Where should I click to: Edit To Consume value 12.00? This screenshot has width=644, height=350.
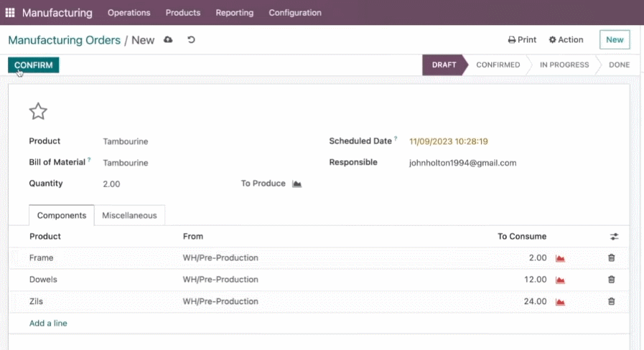coord(535,280)
